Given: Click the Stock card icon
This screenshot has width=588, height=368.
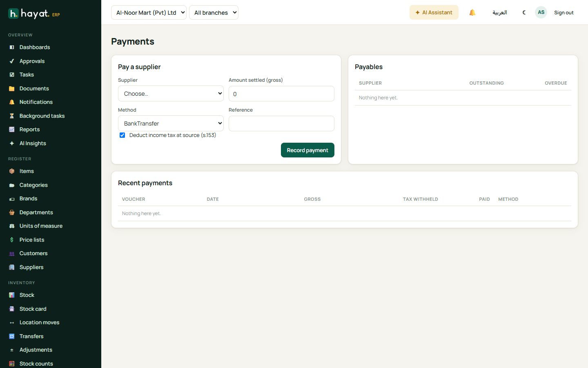Looking at the screenshot, I should point(12,309).
